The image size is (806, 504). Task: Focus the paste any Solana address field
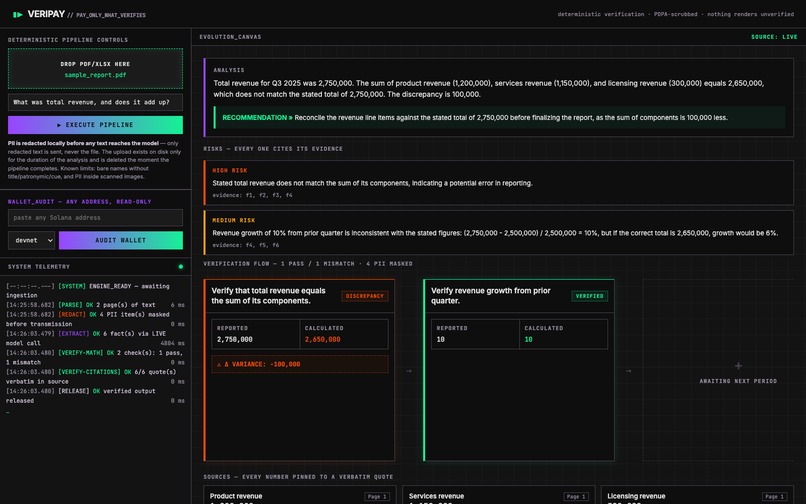pos(95,218)
